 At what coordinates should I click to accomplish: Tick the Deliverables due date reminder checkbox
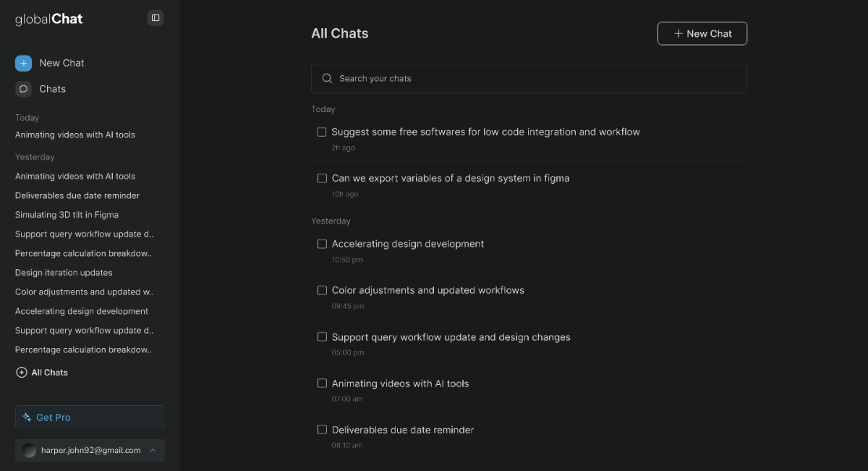[322, 430]
